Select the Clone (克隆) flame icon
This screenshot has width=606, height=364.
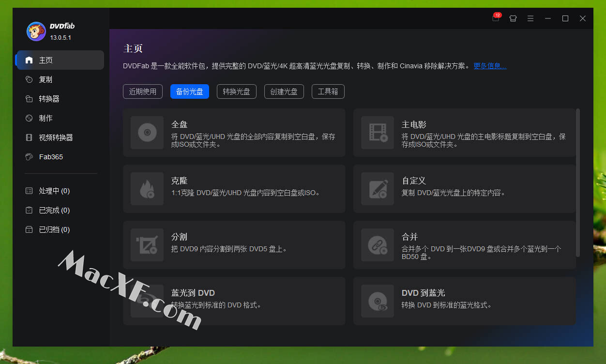[147, 188]
